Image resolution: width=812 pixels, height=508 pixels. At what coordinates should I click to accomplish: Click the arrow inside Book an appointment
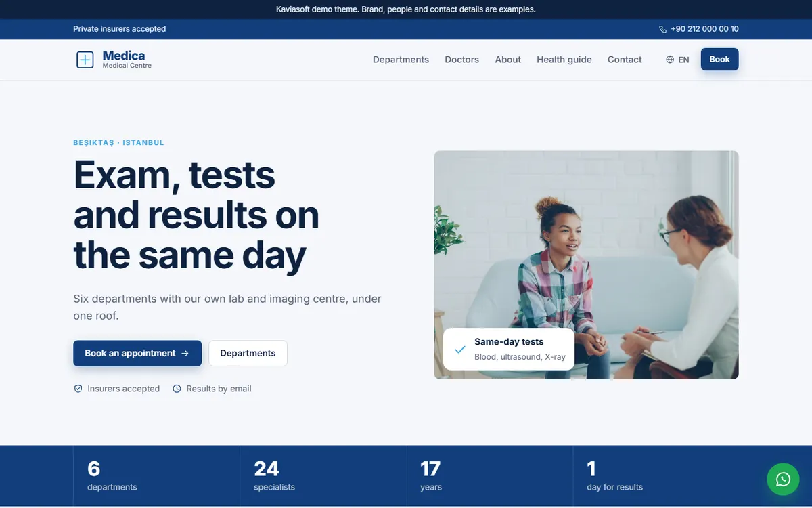[185, 354]
